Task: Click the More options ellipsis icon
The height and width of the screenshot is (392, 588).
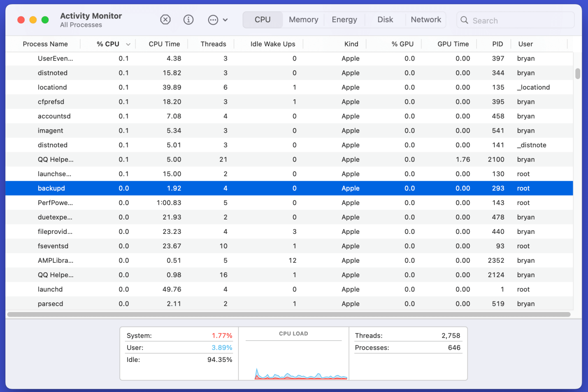Action: click(213, 19)
